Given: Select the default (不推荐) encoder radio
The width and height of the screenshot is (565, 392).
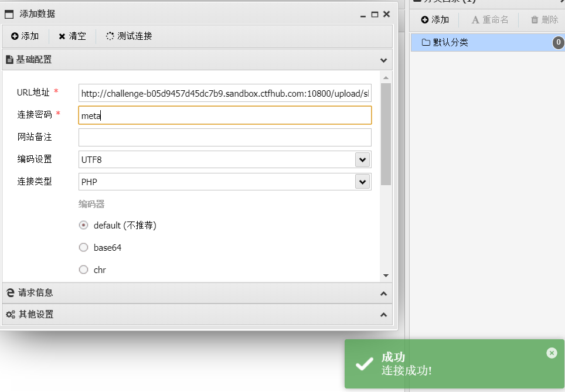Looking at the screenshot, I should (84, 225).
